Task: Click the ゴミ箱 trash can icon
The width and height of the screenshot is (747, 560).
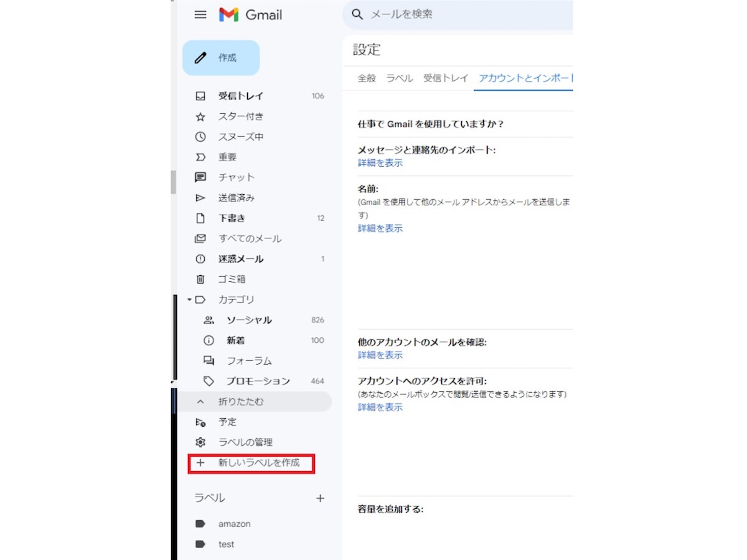Action: coord(200,279)
